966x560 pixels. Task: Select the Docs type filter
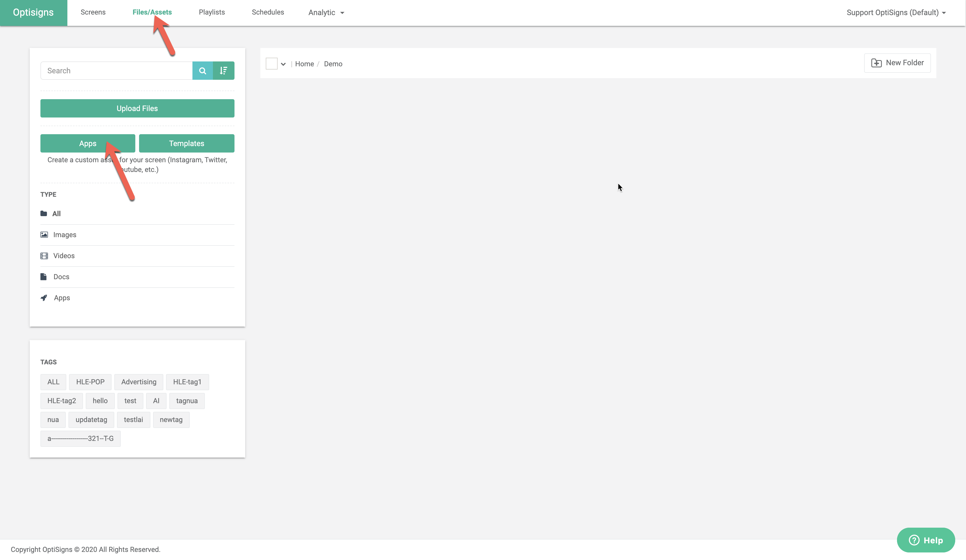61,277
